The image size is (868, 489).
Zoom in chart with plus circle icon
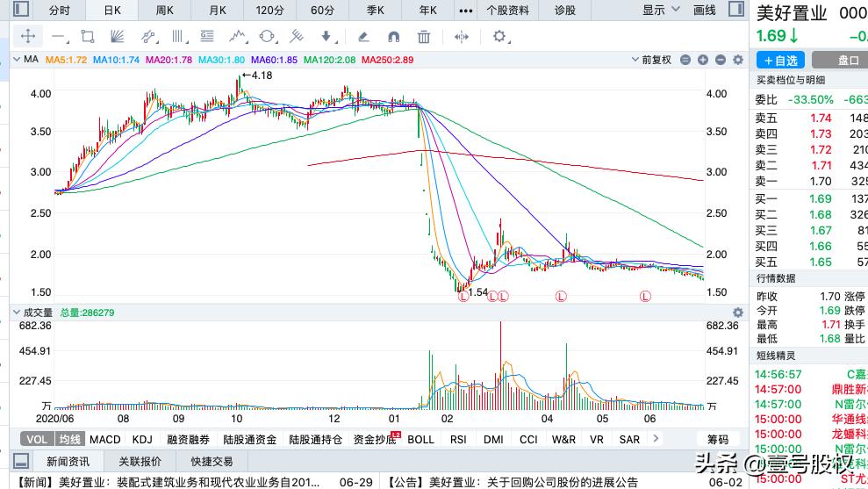(703, 60)
